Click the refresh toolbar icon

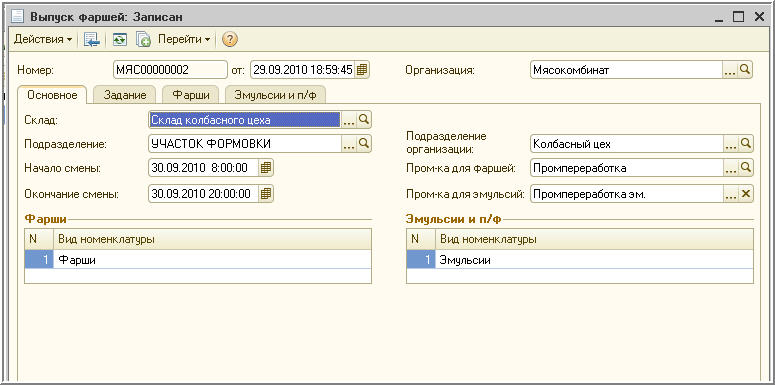pyautogui.click(x=119, y=40)
